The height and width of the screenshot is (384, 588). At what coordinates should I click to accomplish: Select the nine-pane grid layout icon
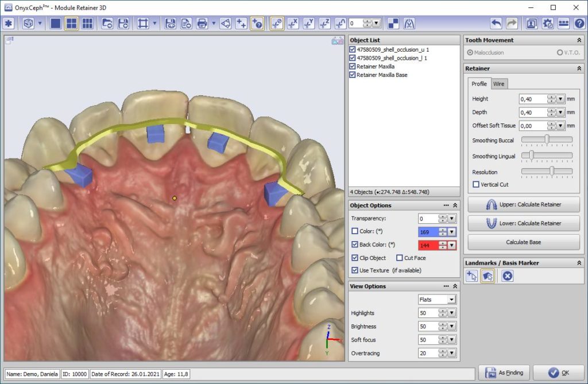[87, 24]
